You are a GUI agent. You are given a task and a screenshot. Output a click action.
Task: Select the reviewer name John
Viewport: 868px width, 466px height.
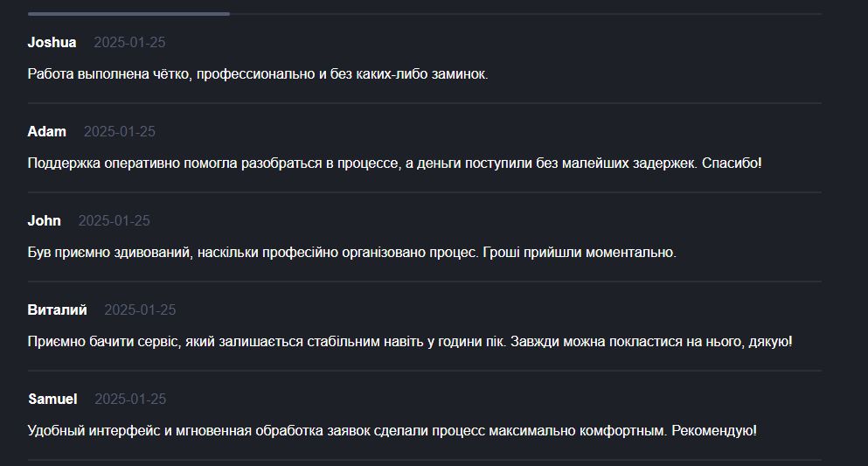coord(44,221)
